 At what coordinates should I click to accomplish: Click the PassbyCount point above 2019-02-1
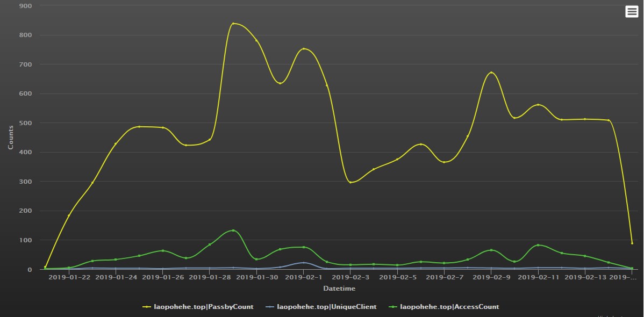coord(304,49)
